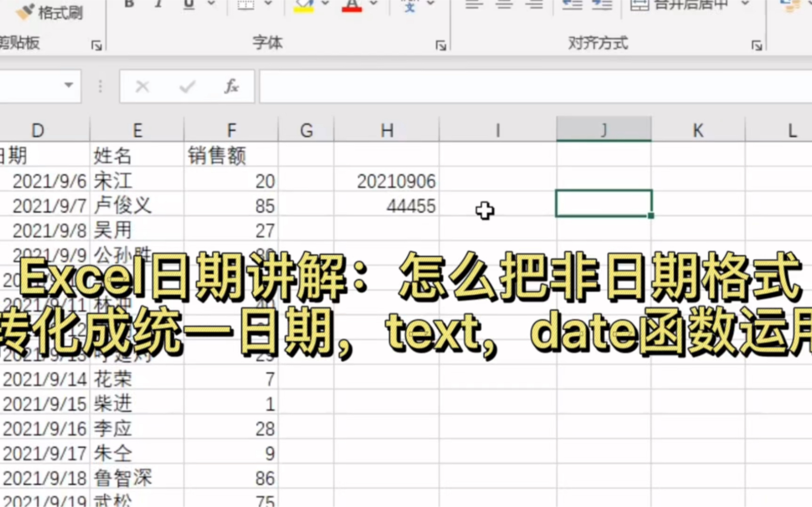Apply the yellow fill color

click(304, 5)
